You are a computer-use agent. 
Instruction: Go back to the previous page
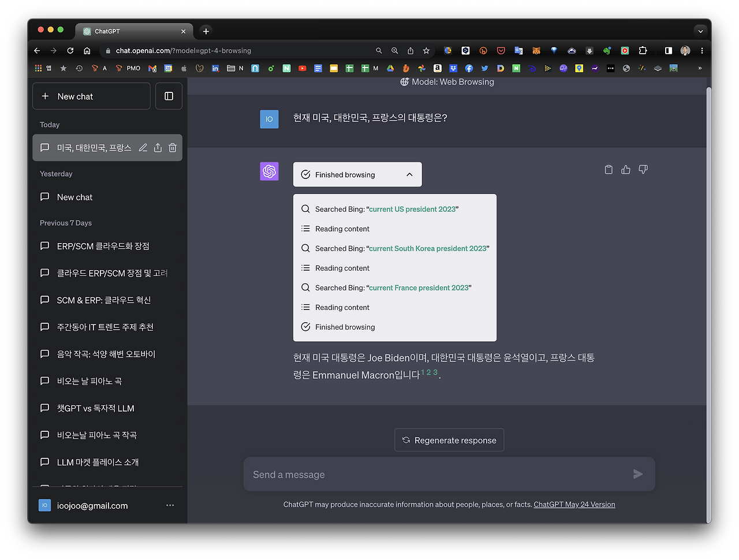point(37,51)
